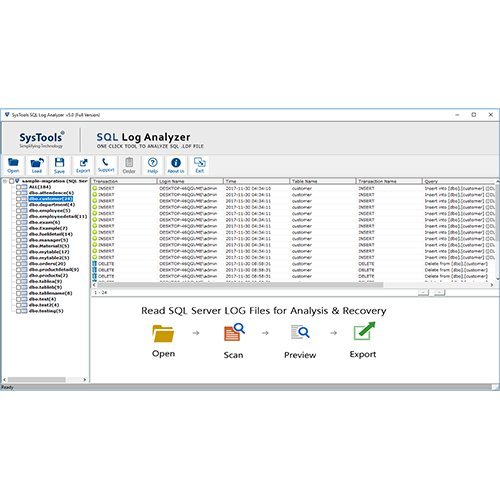
Task: Click the Scan document magnifier graphic
Action: tap(234, 332)
